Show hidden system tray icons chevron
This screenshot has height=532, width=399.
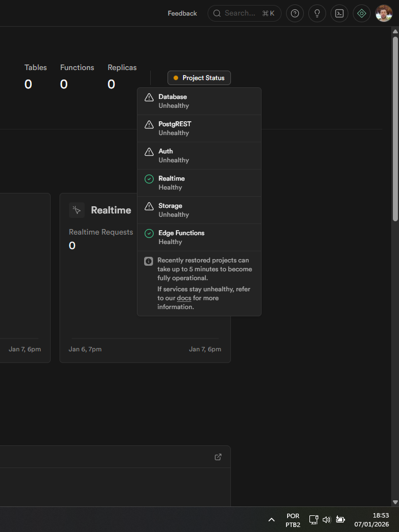click(272, 520)
